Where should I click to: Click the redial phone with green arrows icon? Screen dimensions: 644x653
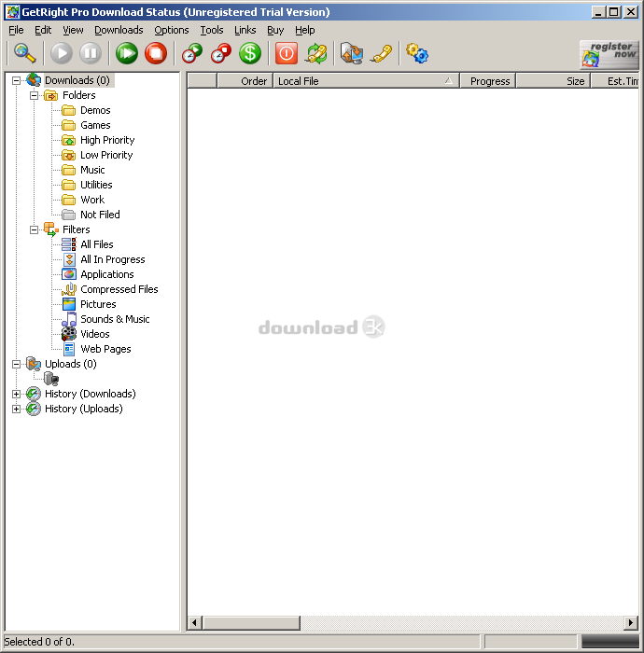pyautogui.click(x=316, y=54)
